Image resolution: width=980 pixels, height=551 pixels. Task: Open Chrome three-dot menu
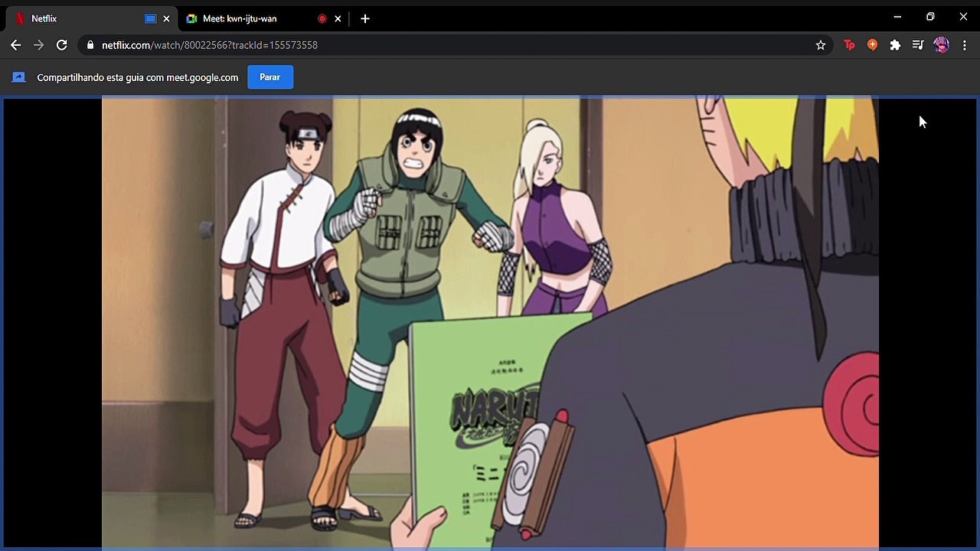tap(965, 45)
